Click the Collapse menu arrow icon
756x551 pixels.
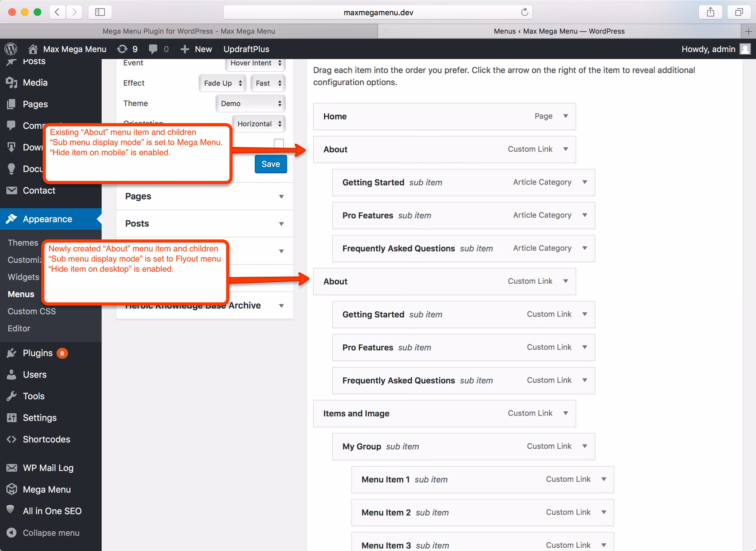pos(12,533)
